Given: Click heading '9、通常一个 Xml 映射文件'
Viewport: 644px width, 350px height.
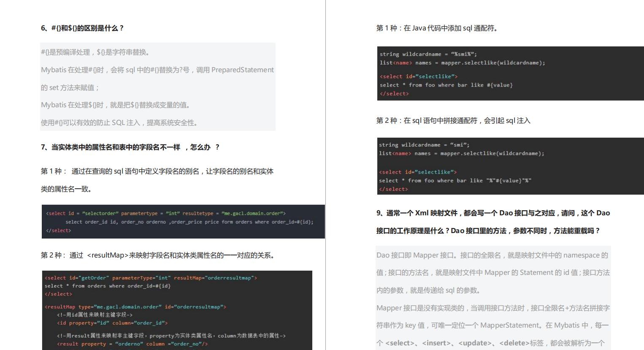Looking at the screenshot, I should coord(493,213).
